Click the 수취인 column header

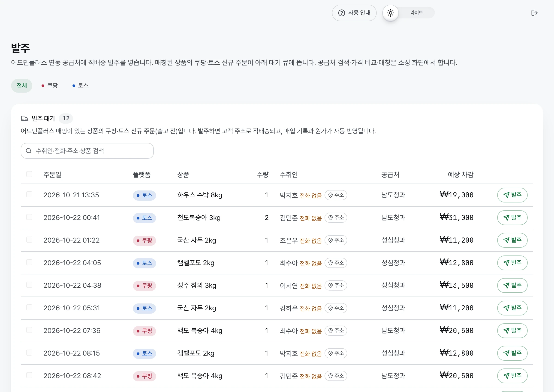pyautogui.click(x=289, y=175)
